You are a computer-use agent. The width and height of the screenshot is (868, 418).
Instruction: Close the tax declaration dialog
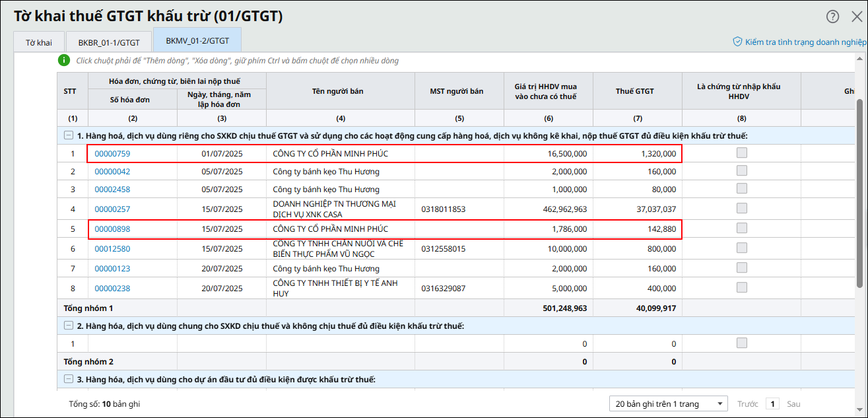(x=857, y=17)
